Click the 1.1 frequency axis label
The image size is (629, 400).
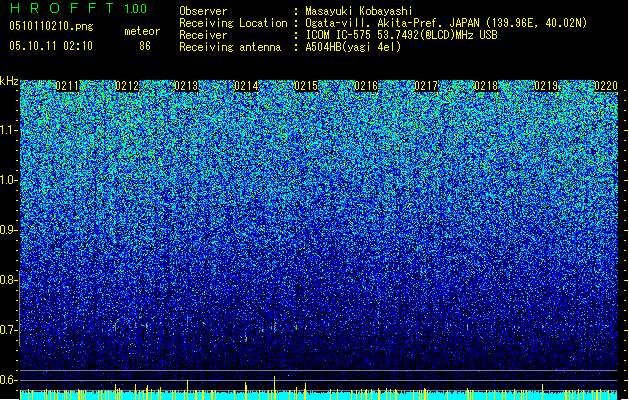[8, 130]
